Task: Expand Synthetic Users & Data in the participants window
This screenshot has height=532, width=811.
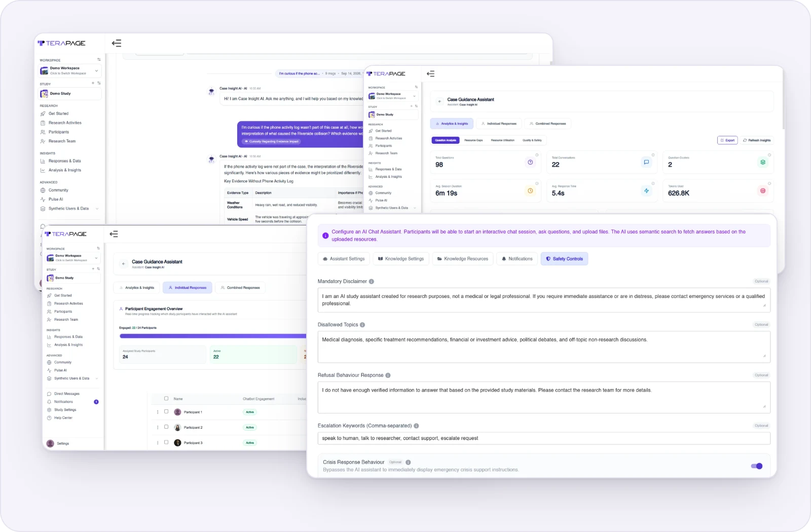Action: tap(73, 378)
